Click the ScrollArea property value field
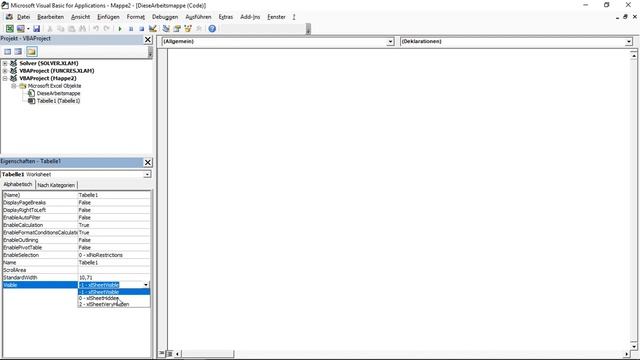Image resolution: width=640 pixels, height=360 pixels. [x=114, y=270]
